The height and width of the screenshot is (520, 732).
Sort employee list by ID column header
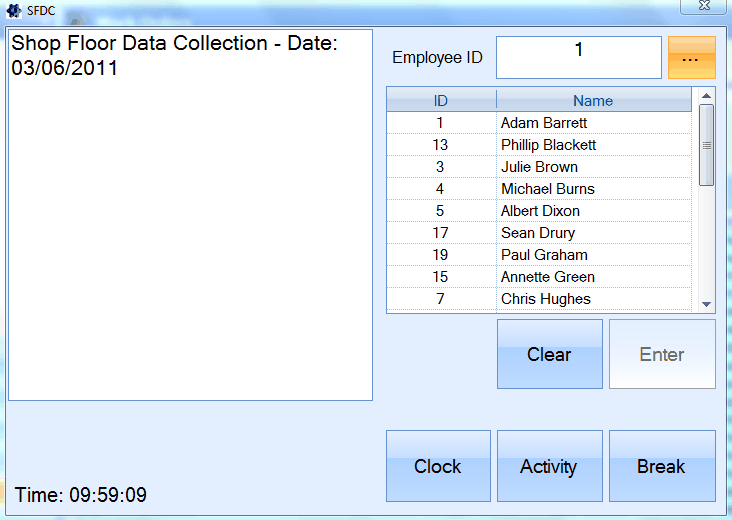click(441, 100)
